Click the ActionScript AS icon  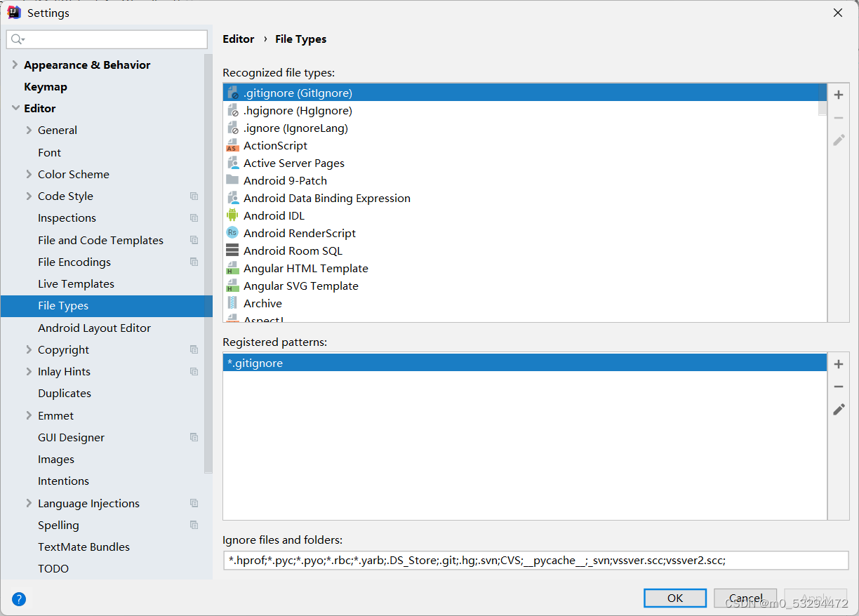pos(232,145)
